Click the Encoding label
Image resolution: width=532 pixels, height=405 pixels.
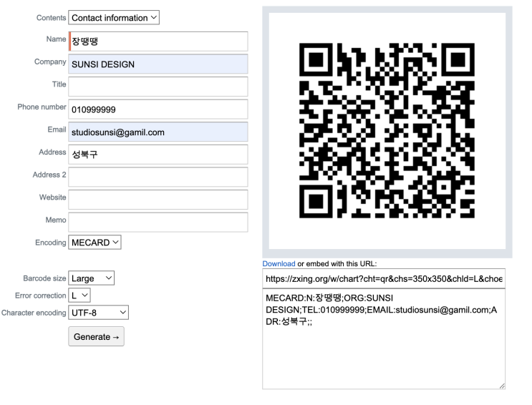[51, 243]
